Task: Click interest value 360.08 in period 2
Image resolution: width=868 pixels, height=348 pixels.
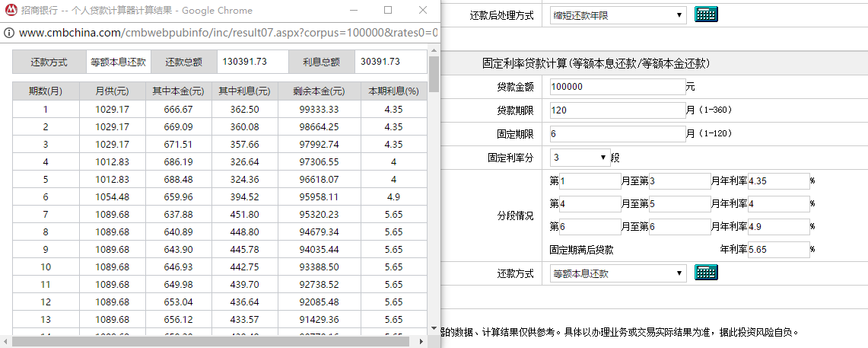Action: tap(245, 127)
